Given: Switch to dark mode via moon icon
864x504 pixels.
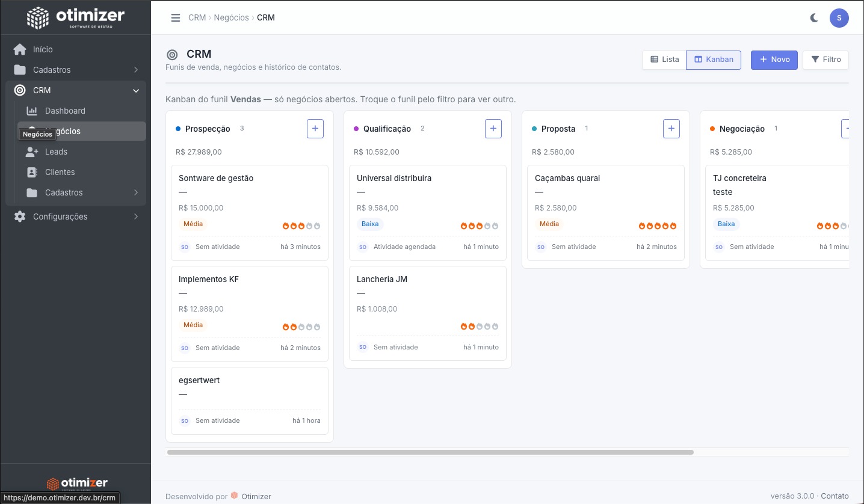Looking at the screenshot, I should point(814,17).
